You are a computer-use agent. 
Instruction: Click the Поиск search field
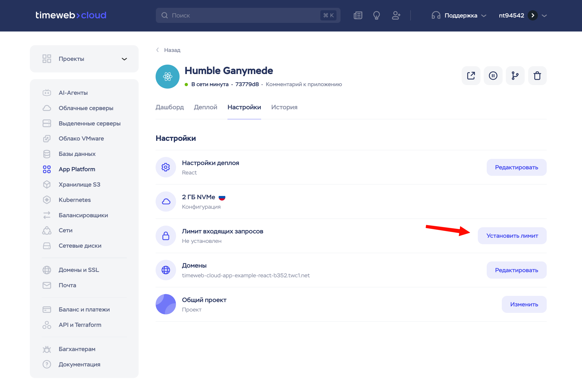242,15
